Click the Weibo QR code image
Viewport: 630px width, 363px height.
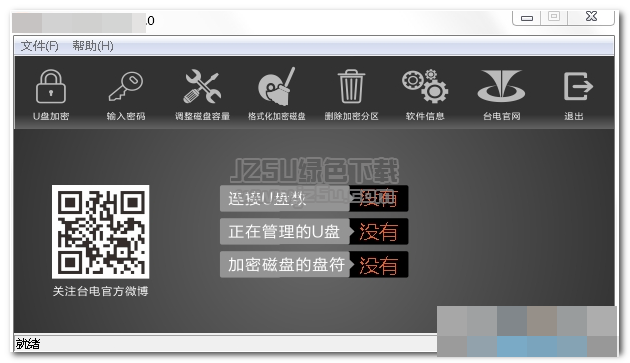[x=100, y=232]
